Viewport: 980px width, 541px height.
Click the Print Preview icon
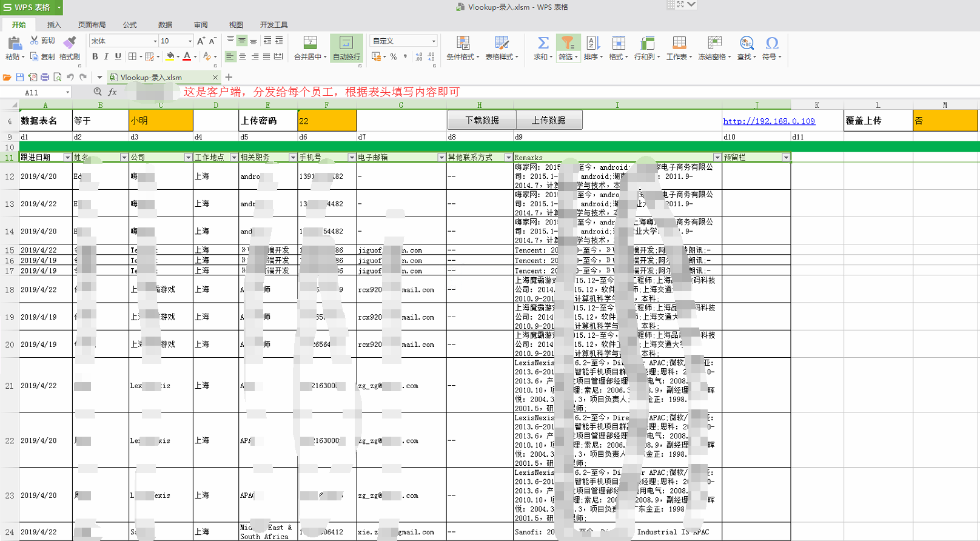point(58,77)
